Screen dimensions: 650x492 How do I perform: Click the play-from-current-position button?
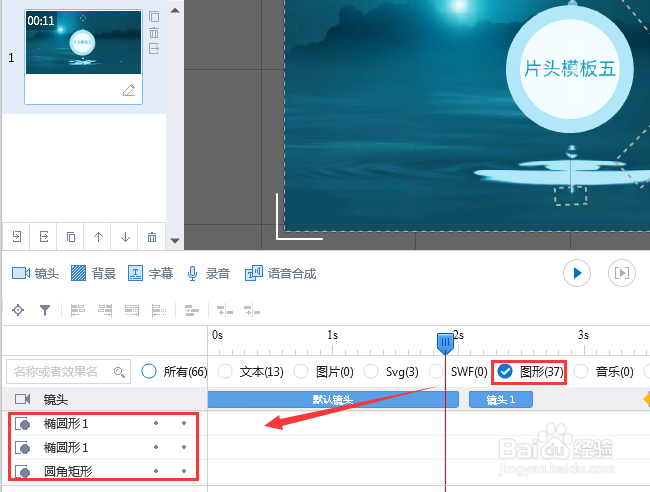click(x=621, y=273)
